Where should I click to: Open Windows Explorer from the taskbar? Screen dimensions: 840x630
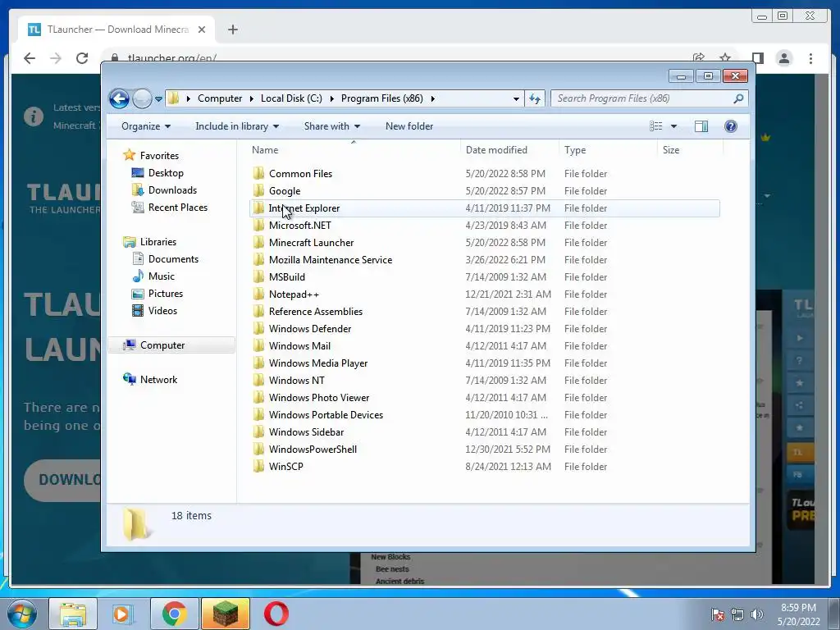73,614
